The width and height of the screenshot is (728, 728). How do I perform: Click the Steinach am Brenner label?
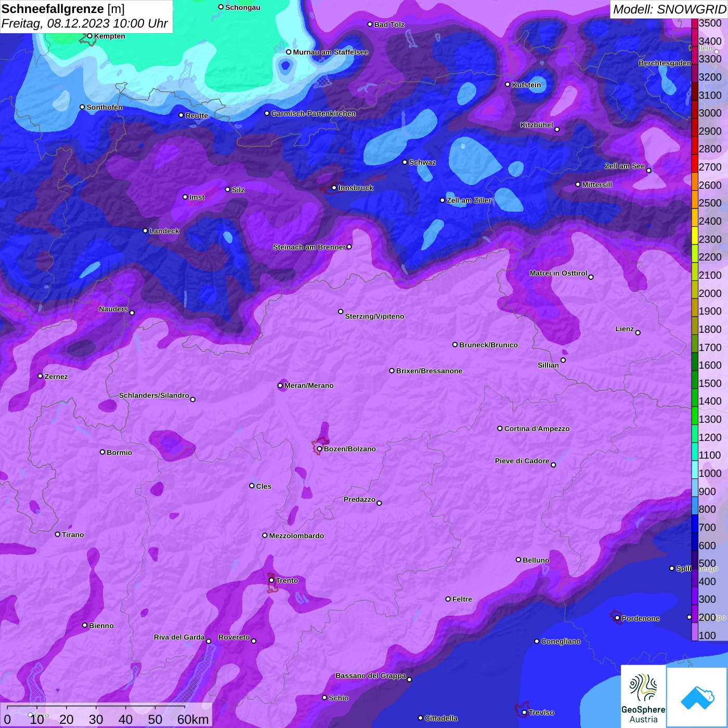click(309, 247)
